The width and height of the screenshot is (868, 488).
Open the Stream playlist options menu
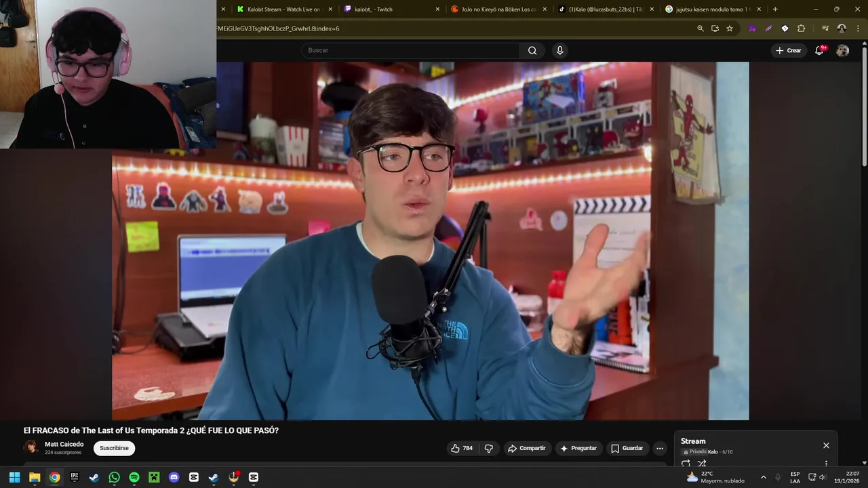tap(826, 464)
